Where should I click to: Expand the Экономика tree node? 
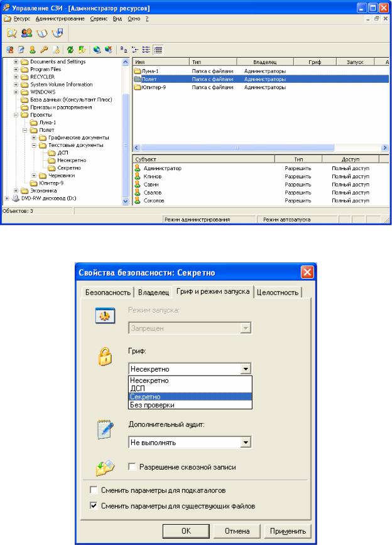point(16,191)
